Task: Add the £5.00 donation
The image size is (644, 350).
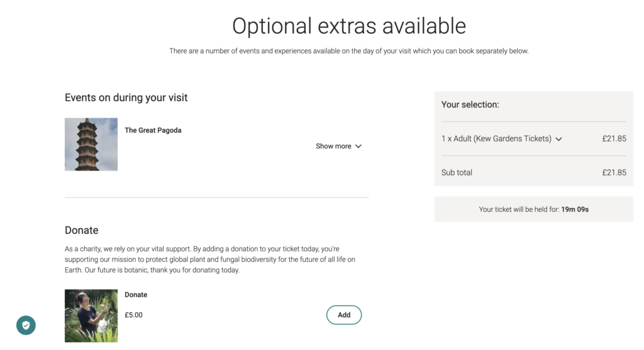Action: [344, 315]
